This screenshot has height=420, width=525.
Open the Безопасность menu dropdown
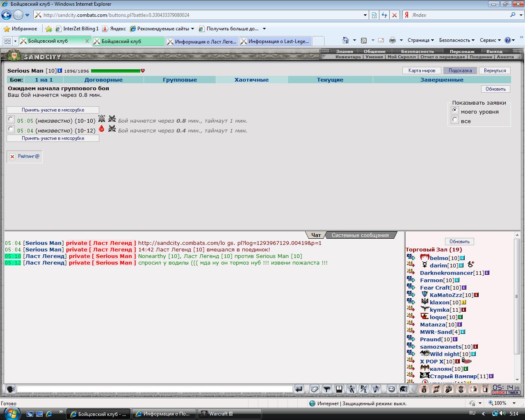(457, 40)
